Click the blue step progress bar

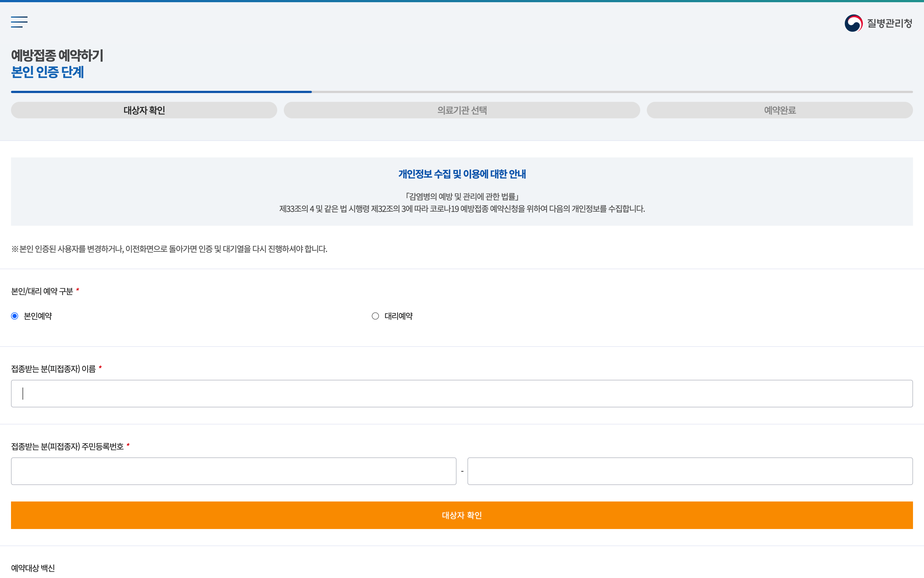pyautogui.click(x=161, y=92)
